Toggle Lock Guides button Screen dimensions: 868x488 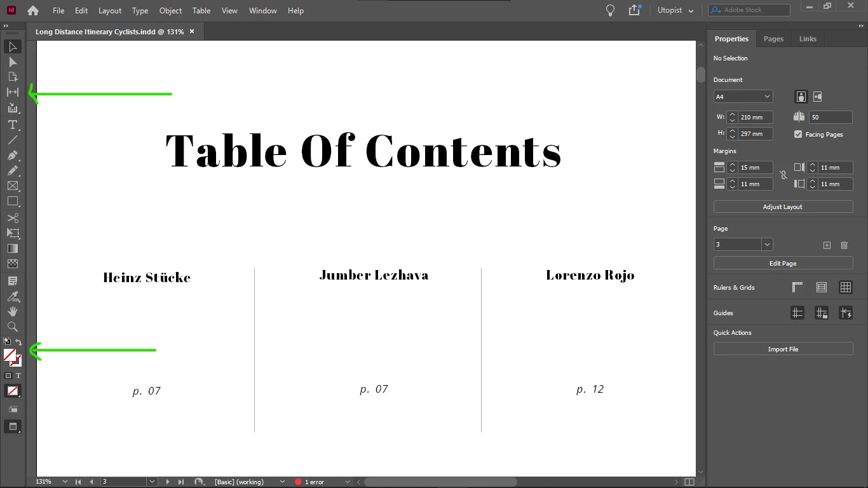[822, 313]
